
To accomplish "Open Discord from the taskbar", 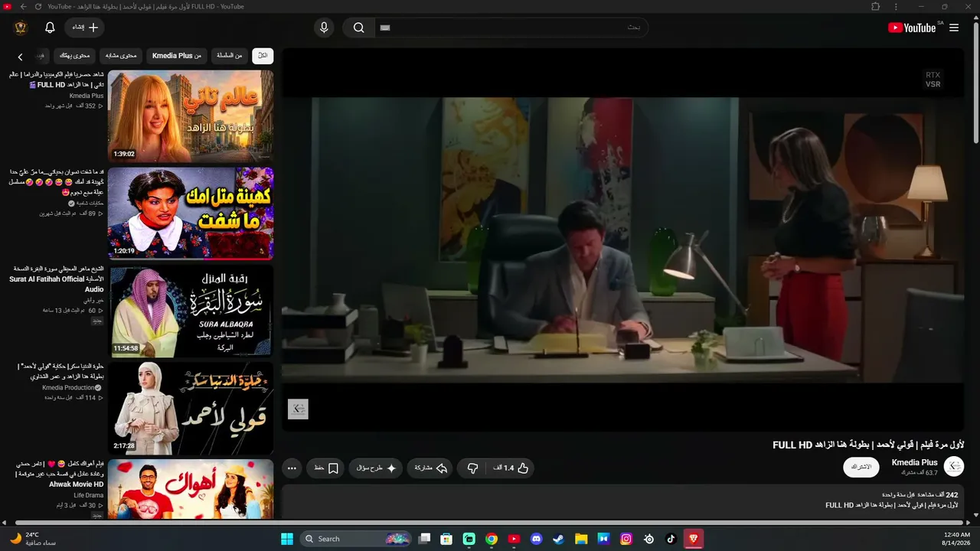I will (x=536, y=539).
